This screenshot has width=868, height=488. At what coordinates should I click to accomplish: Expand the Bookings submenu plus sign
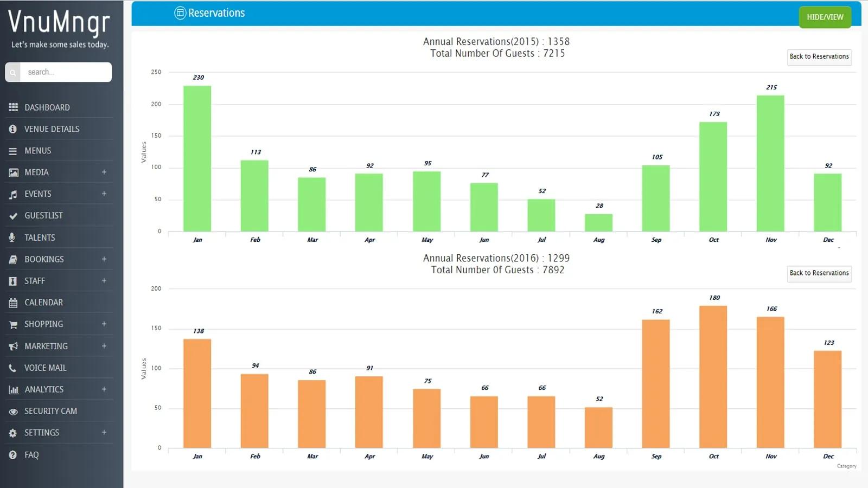tap(104, 259)
